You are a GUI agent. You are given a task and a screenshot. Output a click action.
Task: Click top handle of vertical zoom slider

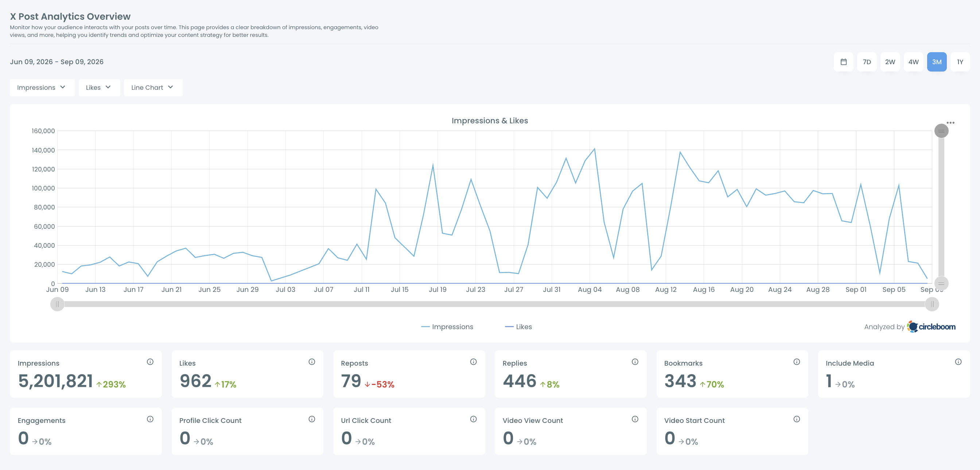tap(941, 131)
